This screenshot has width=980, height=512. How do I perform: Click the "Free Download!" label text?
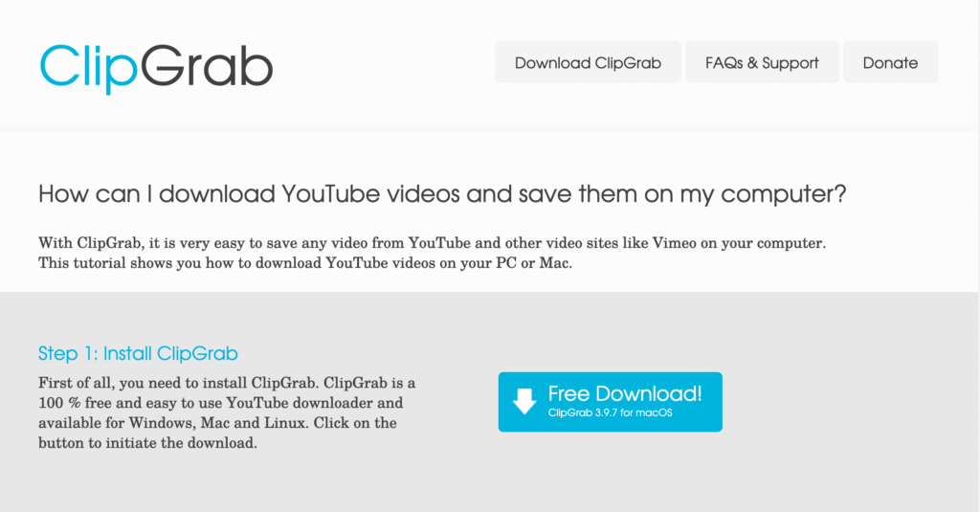tap(625, 394)
